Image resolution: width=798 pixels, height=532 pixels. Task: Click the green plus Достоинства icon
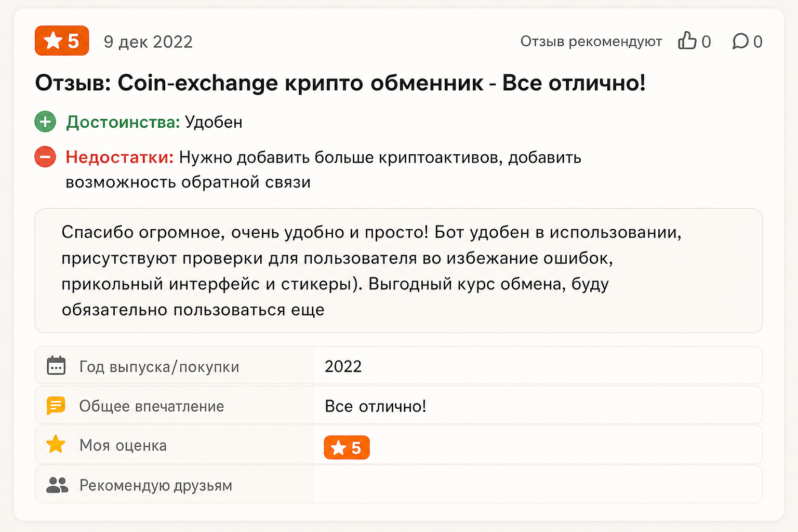(45, 122)
